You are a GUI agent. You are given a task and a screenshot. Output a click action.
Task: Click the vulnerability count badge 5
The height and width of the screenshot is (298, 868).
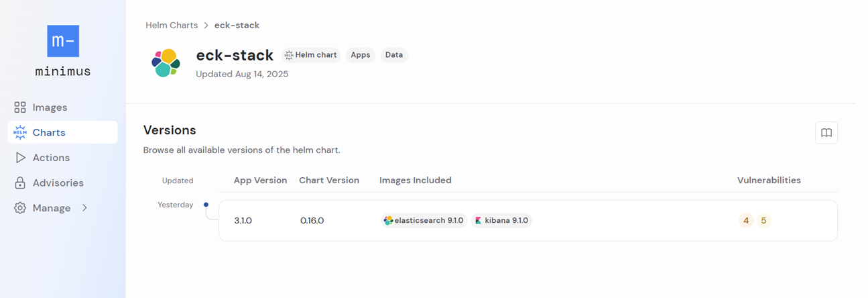(x=763, y=220)
